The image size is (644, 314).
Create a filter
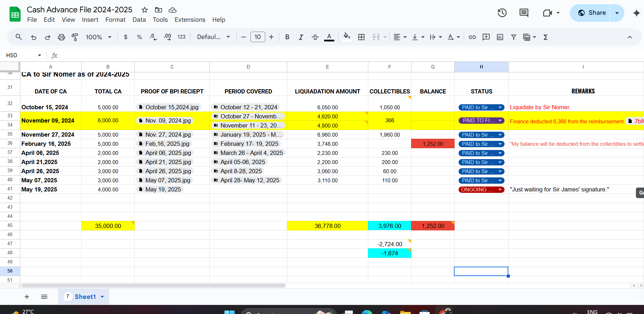coord(514,37)
